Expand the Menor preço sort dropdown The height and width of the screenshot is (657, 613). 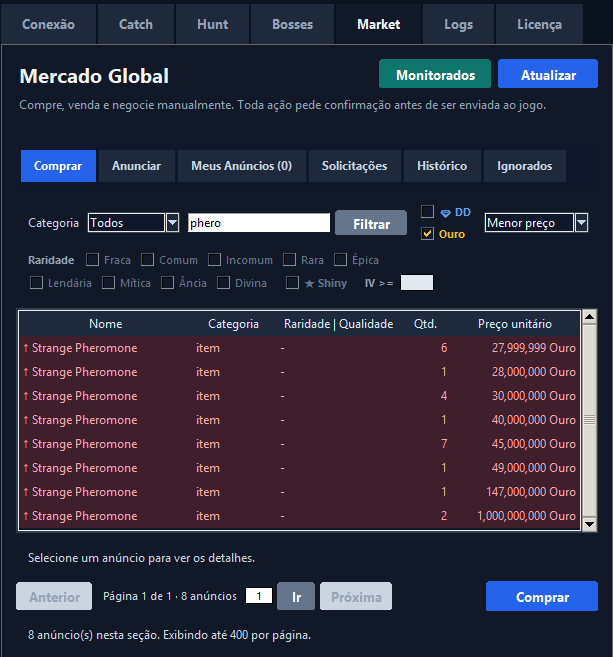581,222
